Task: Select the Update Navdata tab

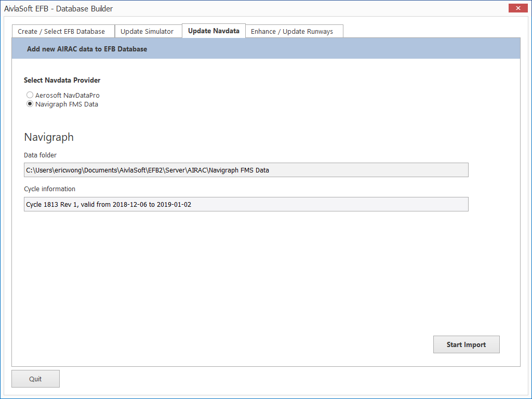Action: (x=214, y=31)
